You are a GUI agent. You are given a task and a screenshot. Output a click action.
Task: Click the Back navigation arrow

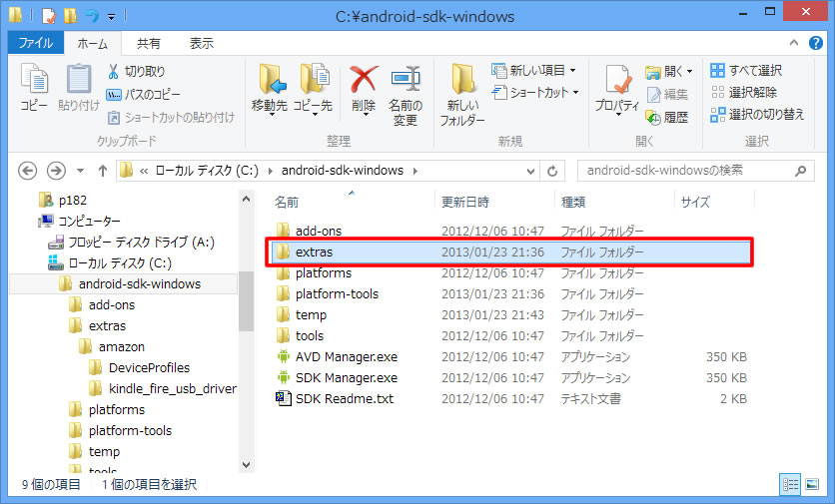coord(28,171)
